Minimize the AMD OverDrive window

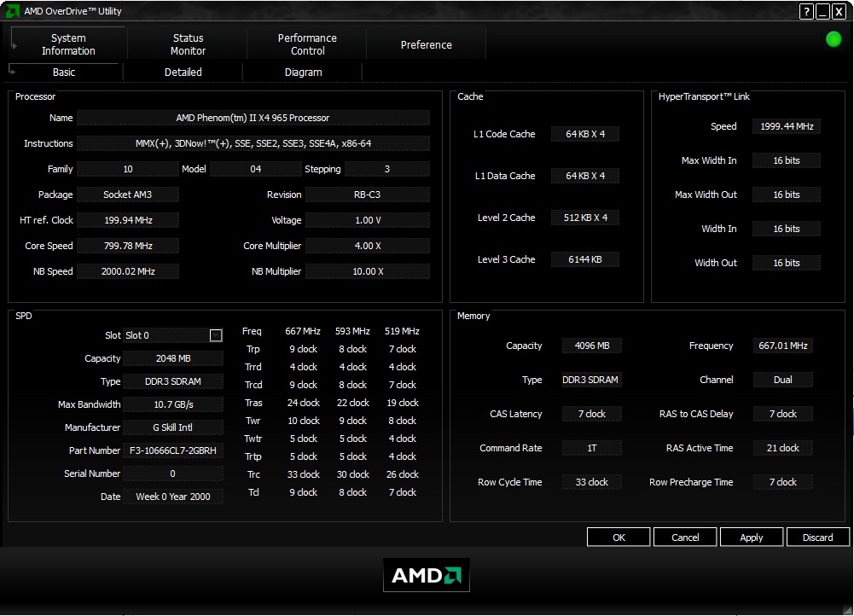(x=822, y=11)
